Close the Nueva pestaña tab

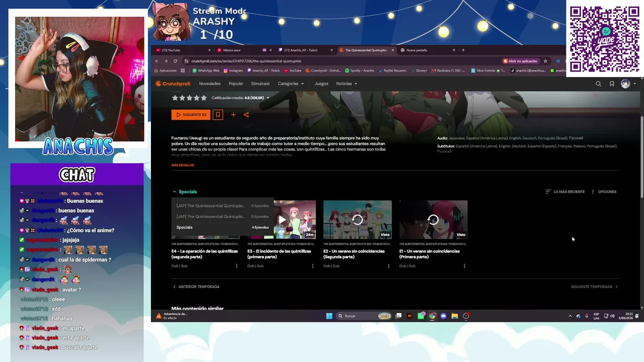point(454,50)
